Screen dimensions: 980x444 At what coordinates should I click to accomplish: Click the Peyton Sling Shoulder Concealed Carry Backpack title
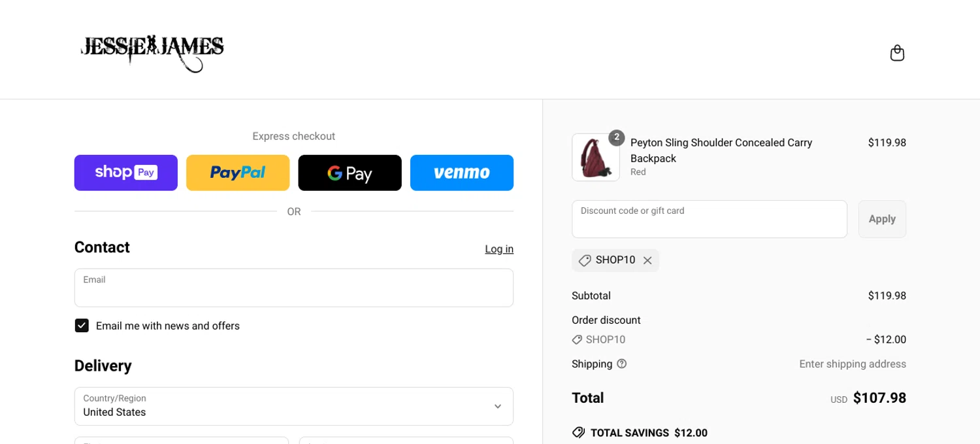pyautogui.click(x=721, y=150)
